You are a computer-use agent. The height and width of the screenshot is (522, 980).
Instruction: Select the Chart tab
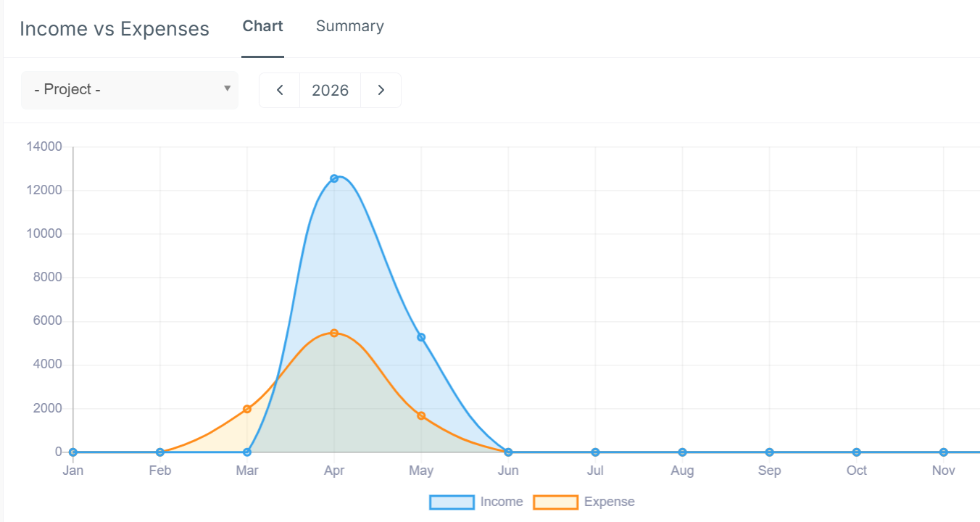coord(262,26)
